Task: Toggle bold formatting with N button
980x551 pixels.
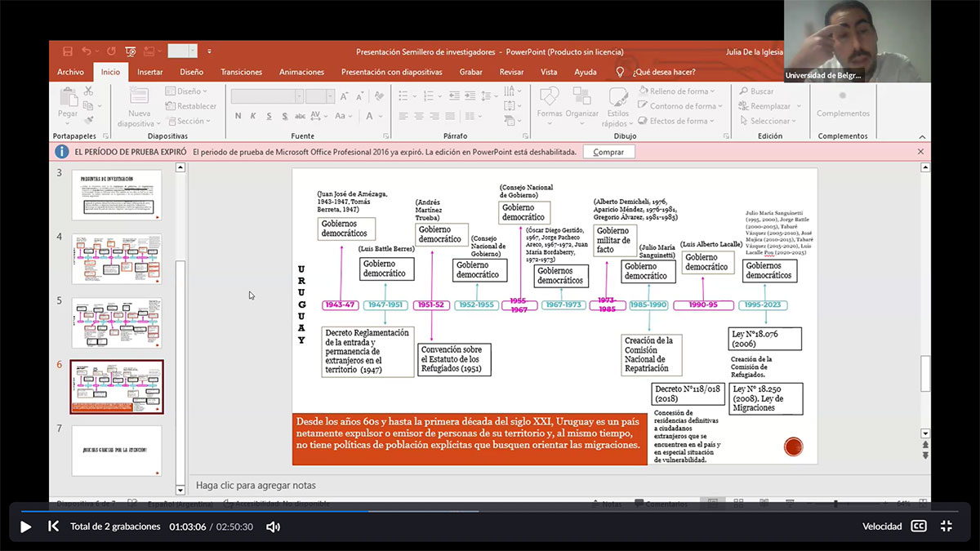Action: point(238,116)
